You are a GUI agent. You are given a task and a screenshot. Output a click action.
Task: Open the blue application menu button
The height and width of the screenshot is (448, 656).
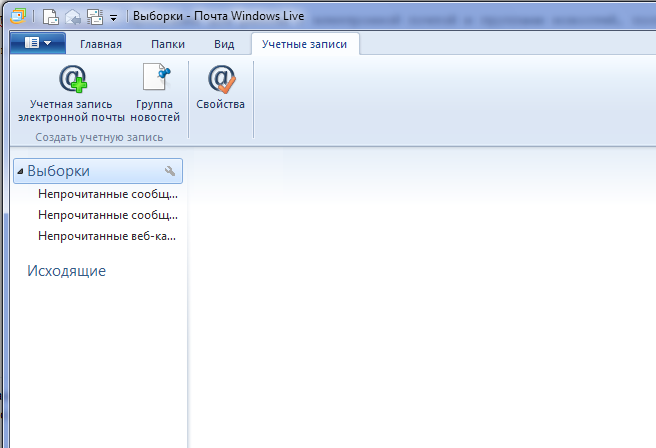[x=37, y=44]
